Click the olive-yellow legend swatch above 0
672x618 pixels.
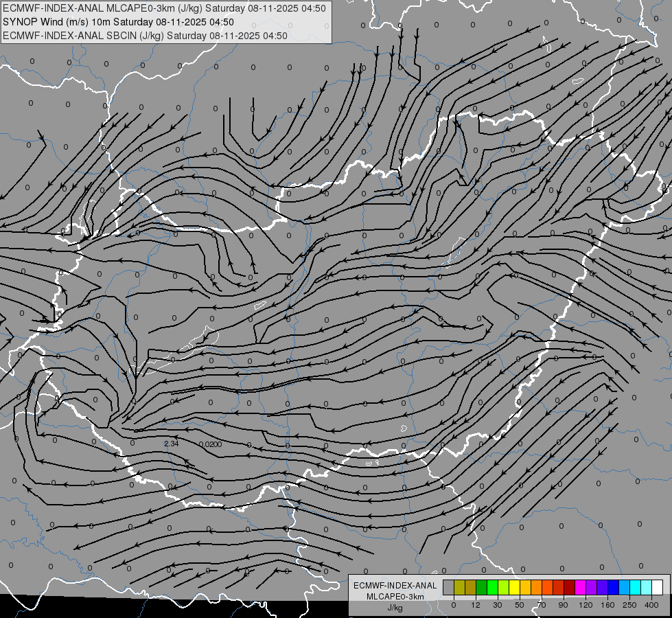pyautogui.click(x=459, y=587)
